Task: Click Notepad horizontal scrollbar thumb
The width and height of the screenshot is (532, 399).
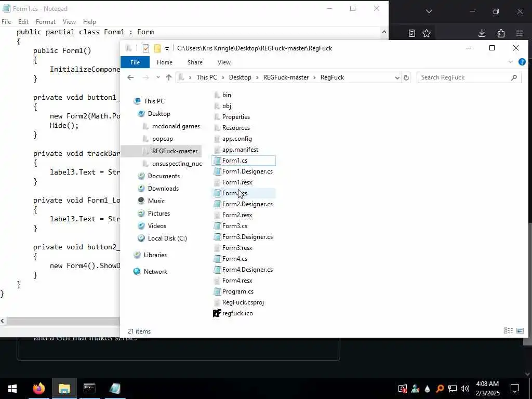Action: pos(63,321)
